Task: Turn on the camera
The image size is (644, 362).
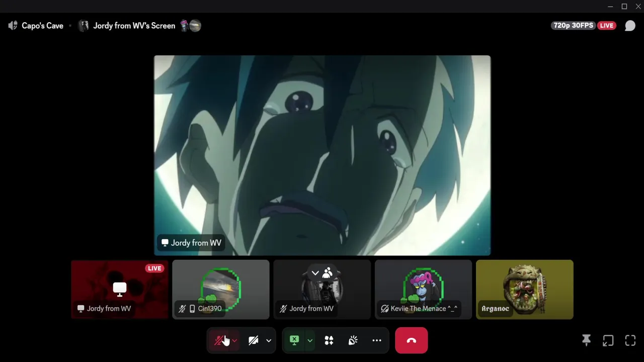Action: pyautogui.click(x=253, y=340)
